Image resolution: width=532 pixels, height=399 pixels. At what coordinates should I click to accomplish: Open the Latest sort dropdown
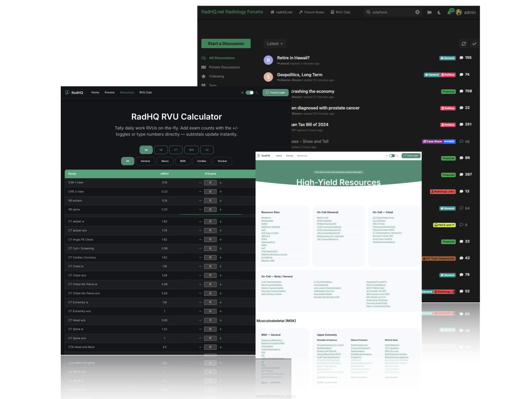274,44
